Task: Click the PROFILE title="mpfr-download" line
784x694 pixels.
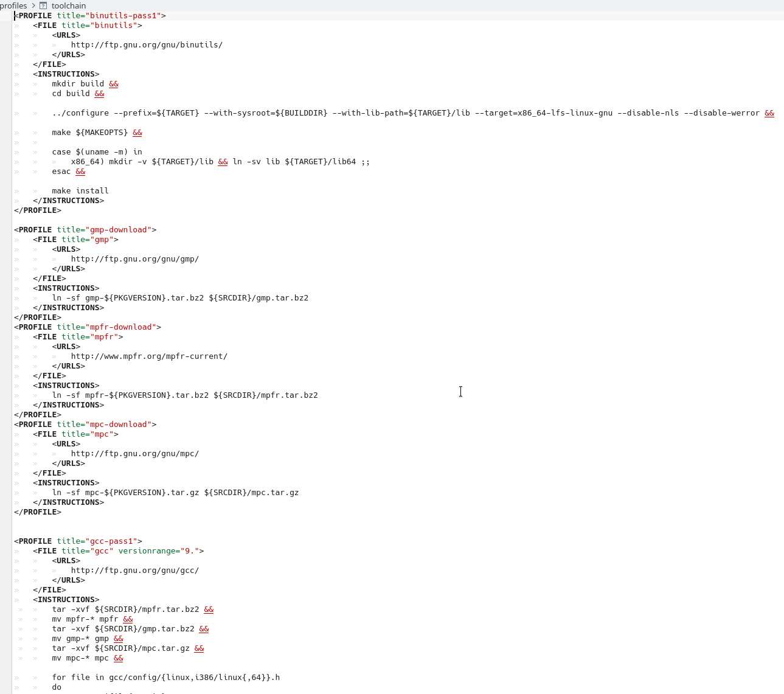Action: 88,327
